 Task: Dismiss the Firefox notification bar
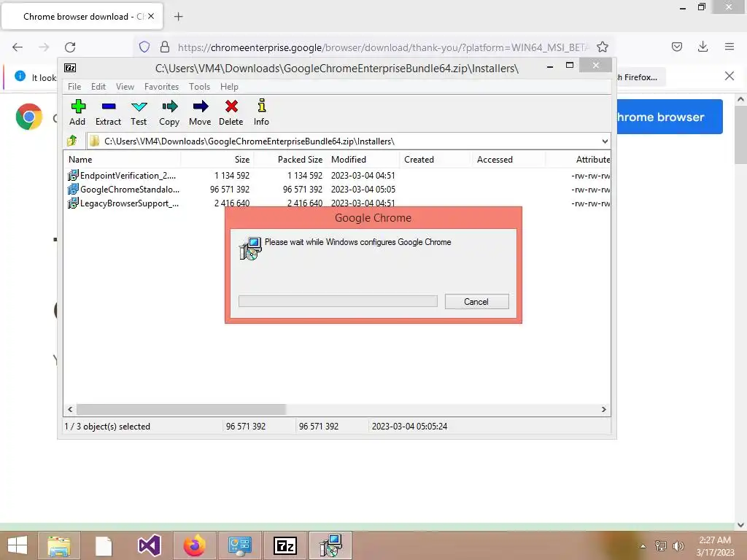tap(729, 76)
